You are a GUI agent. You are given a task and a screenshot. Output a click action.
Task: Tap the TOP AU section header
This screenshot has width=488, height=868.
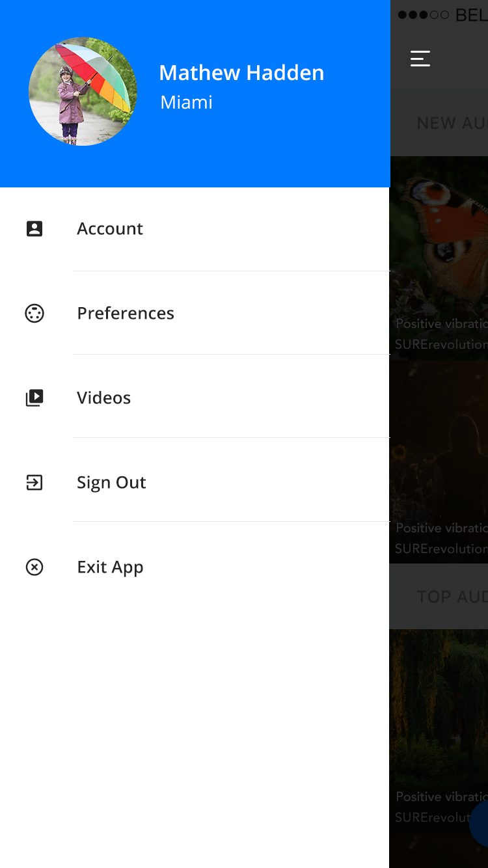pyautogui.click(x=452, y=597)
